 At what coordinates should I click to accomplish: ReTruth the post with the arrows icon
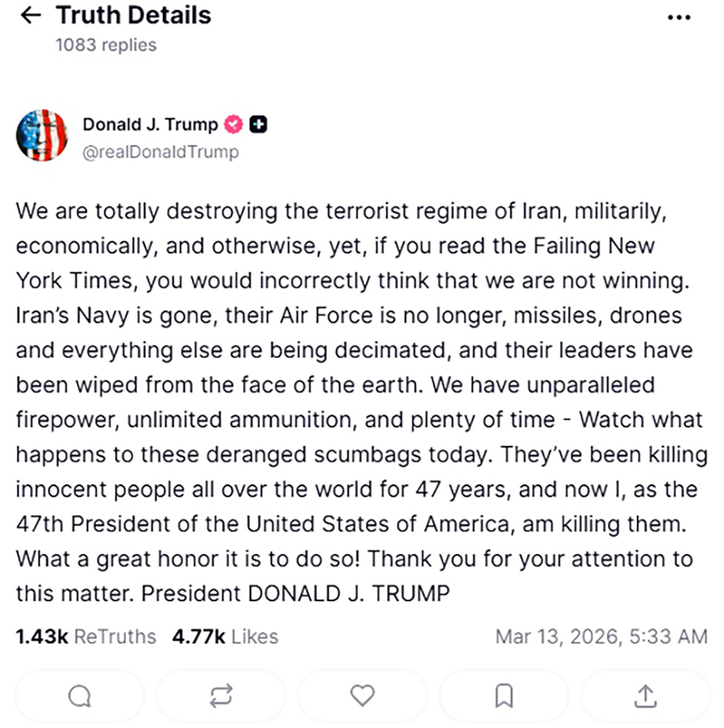click(221, 696)
